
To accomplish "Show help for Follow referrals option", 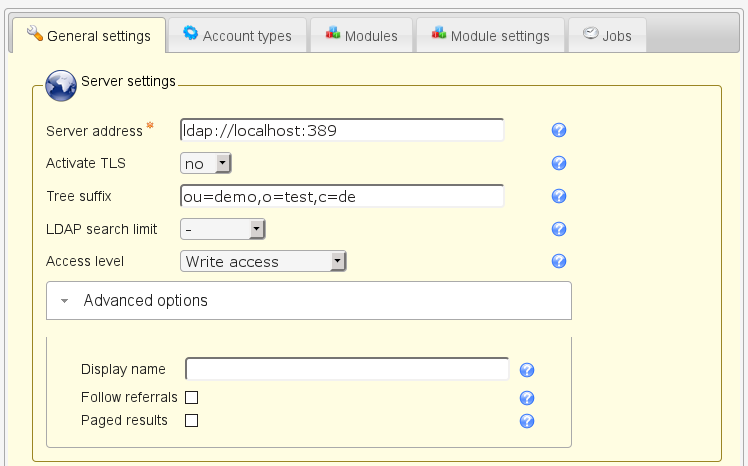I will coord(527,397).
